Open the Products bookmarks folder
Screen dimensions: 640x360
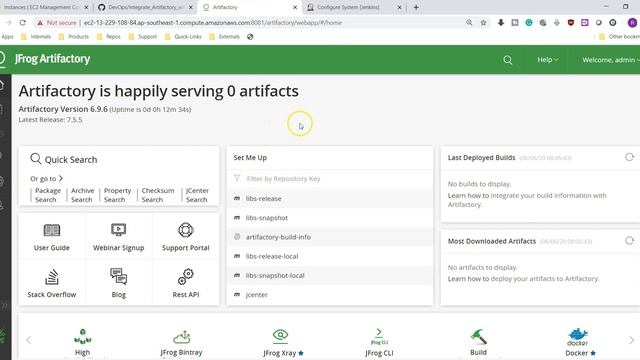click(x=73, y=37)
